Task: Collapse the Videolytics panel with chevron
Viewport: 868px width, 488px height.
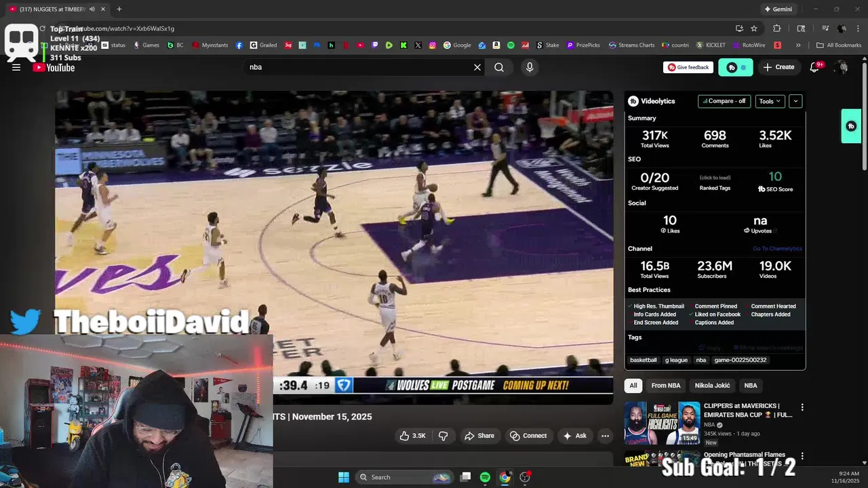Action: pyautogui.click(x=795, y=101)
